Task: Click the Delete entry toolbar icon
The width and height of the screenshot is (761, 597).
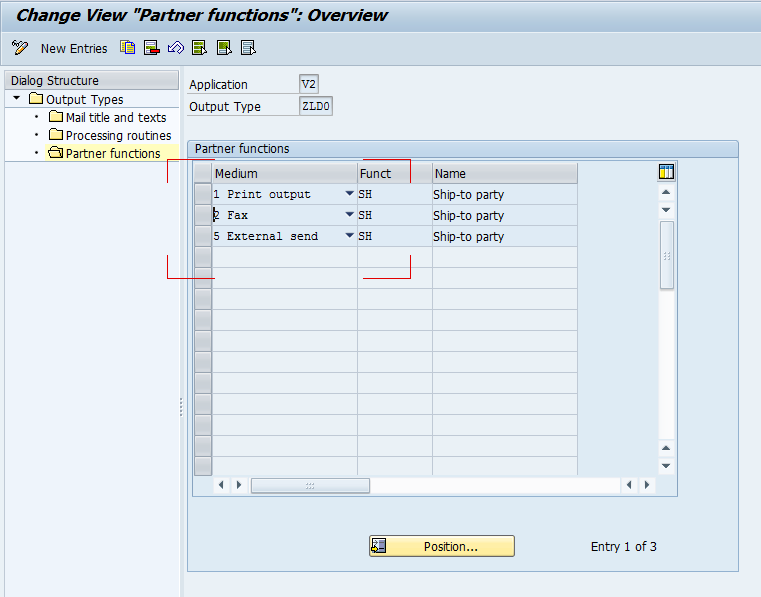Action: click(152, 48)
